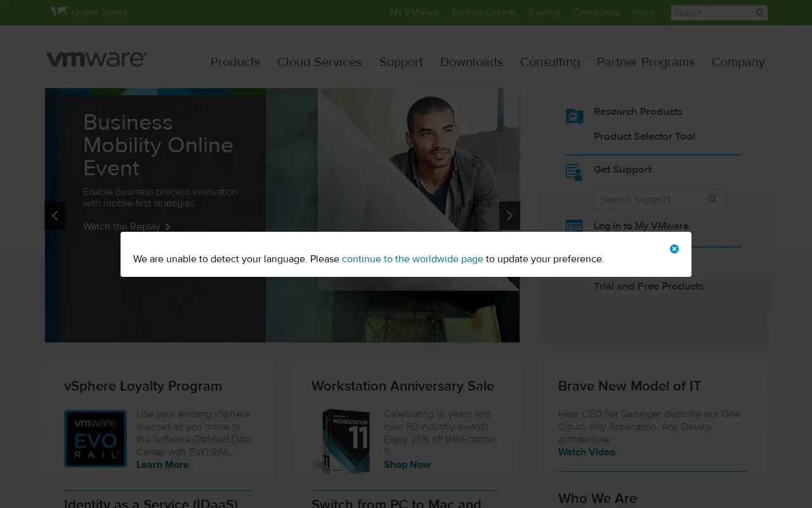Click continue to the worldwide page link
Viewport: 812px width, 508px height.
click(412, 259)
